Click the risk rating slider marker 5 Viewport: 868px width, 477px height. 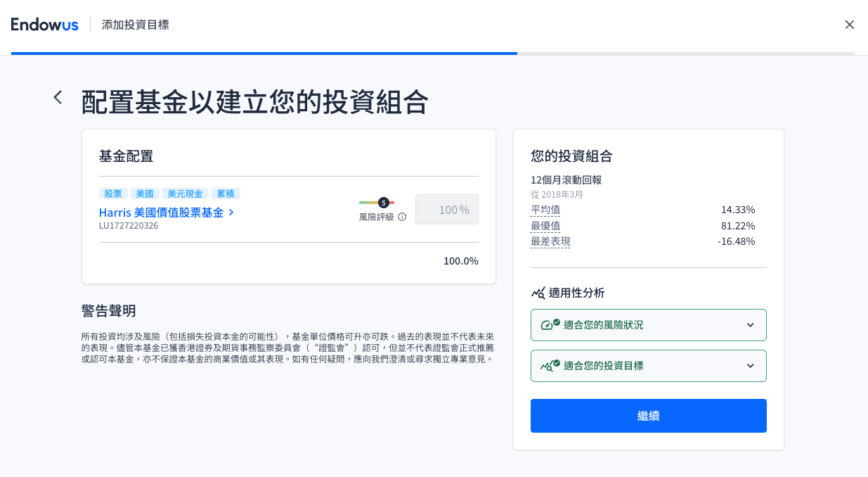[383, 203]
